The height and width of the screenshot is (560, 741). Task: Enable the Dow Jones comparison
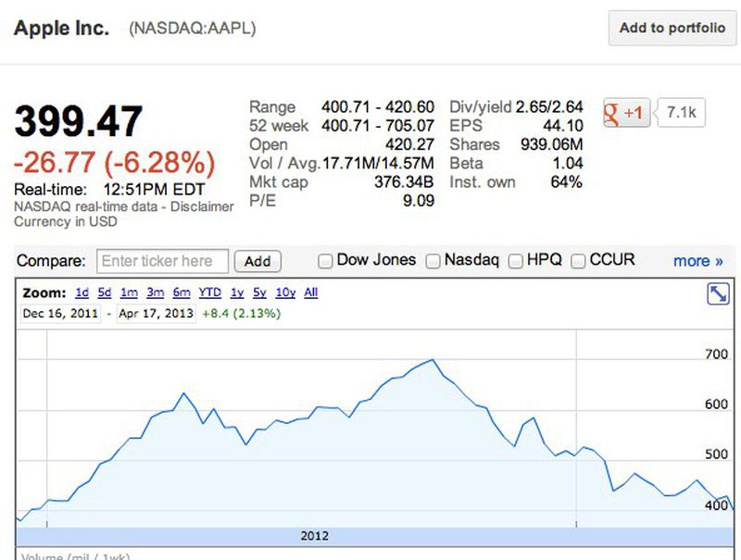[325, 261]
